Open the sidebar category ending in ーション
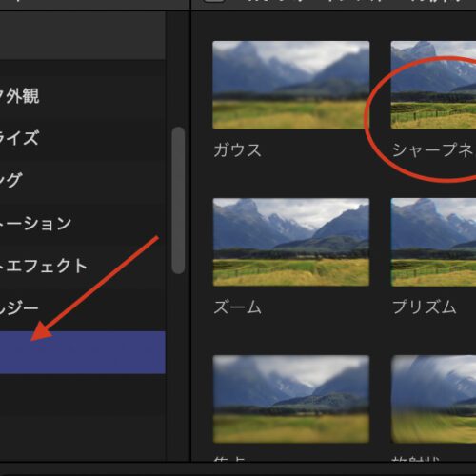Image resolution: width=476 pixels, height=476 pixels. 83,223
